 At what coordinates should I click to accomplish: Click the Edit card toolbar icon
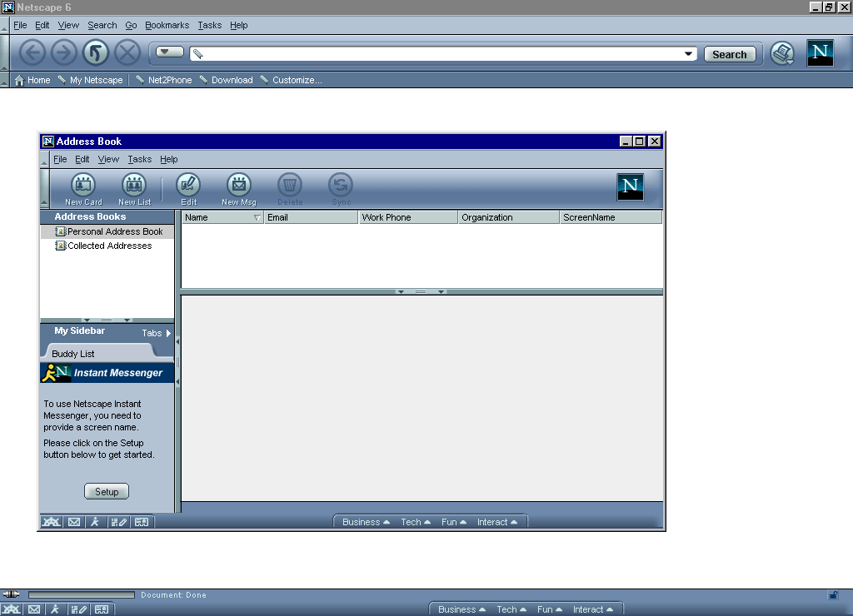tap(189, 190)
